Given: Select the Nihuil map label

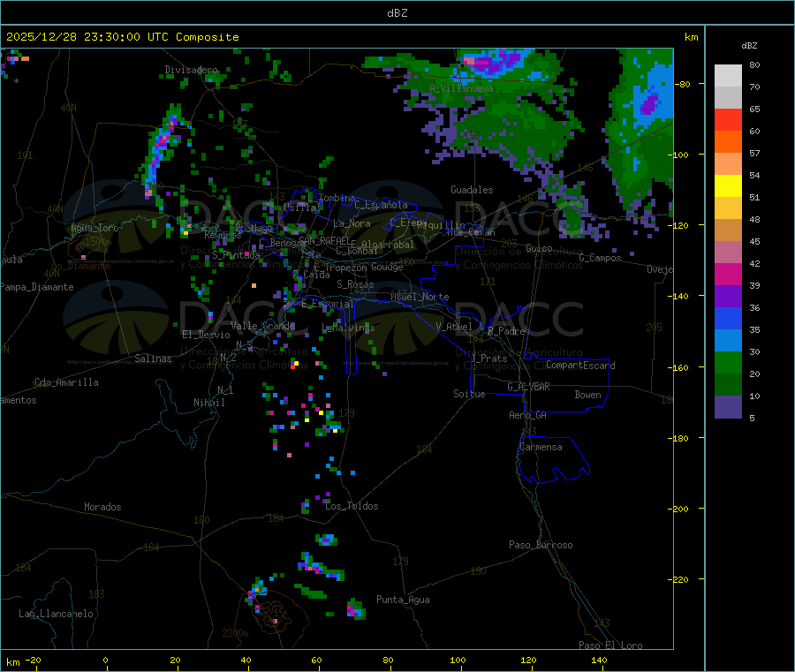Looking at the screenshot, I should (208, 403).
